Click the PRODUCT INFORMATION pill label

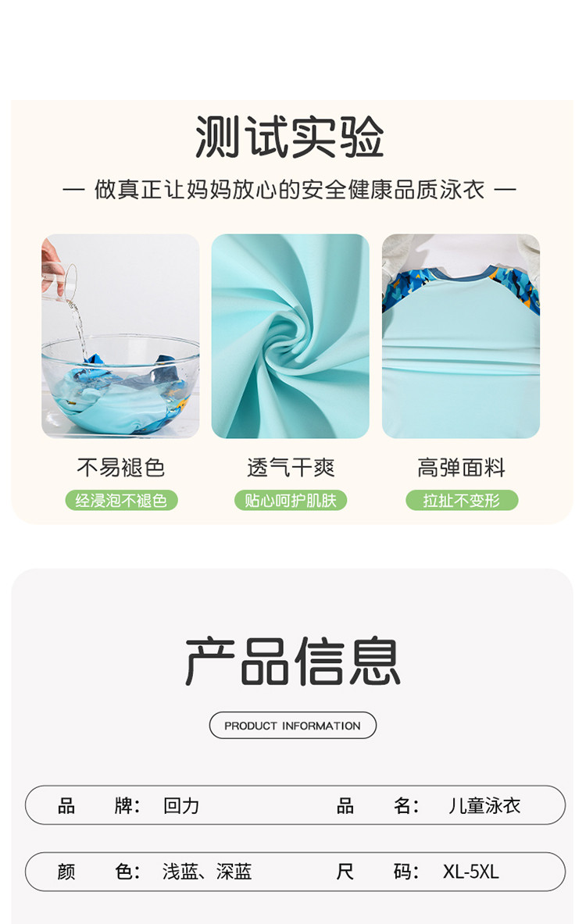point(292,726)
